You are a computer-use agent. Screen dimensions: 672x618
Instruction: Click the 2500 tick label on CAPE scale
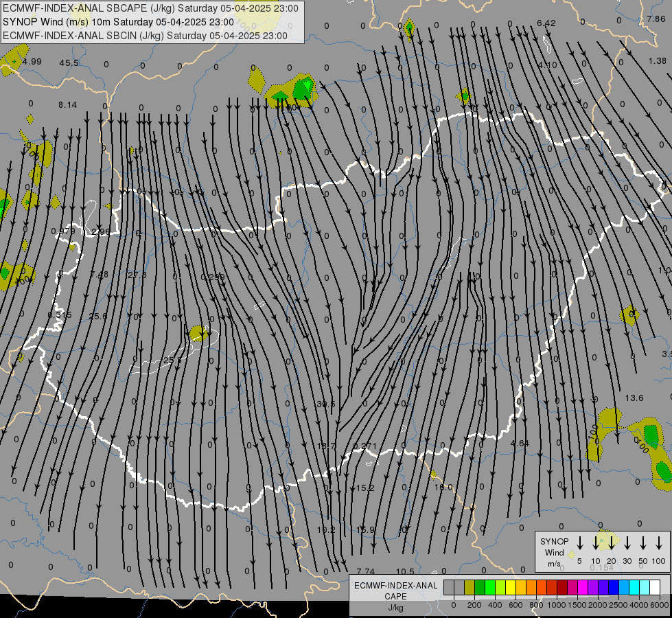coord(618,605)
